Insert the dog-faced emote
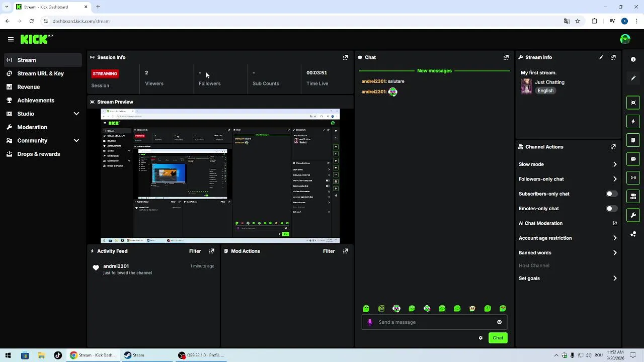This screenshot has height=362, width=644. click(472, 309)
